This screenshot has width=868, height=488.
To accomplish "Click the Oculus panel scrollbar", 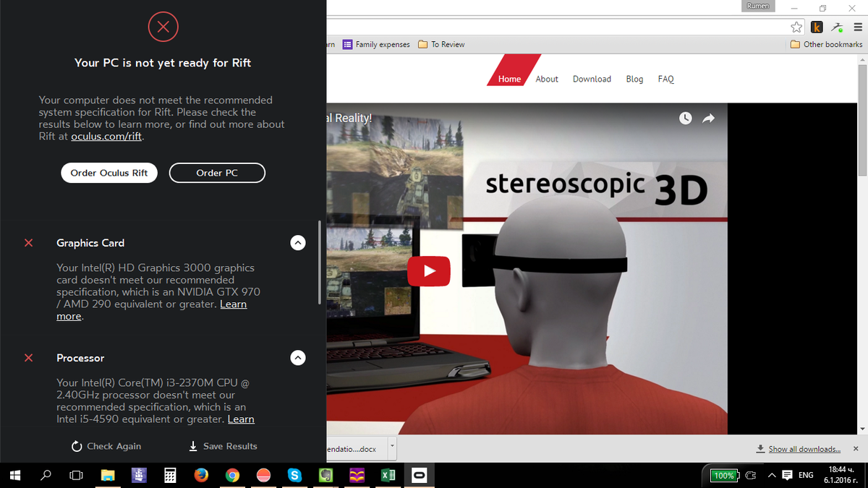I will tap(319, 262).
